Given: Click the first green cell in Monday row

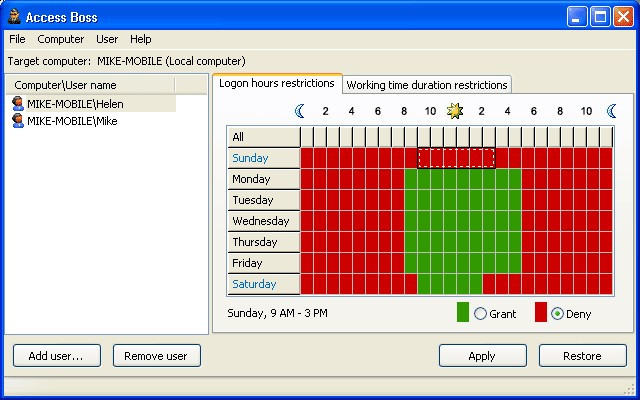Looking at the screenshot, I should tap(411, 179).
